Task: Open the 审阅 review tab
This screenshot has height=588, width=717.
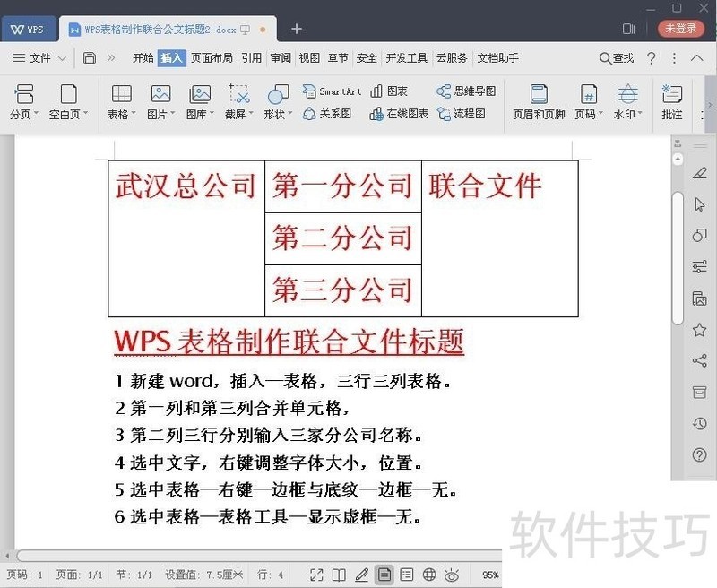Action: pyautogui.click(x=281, y=58)
